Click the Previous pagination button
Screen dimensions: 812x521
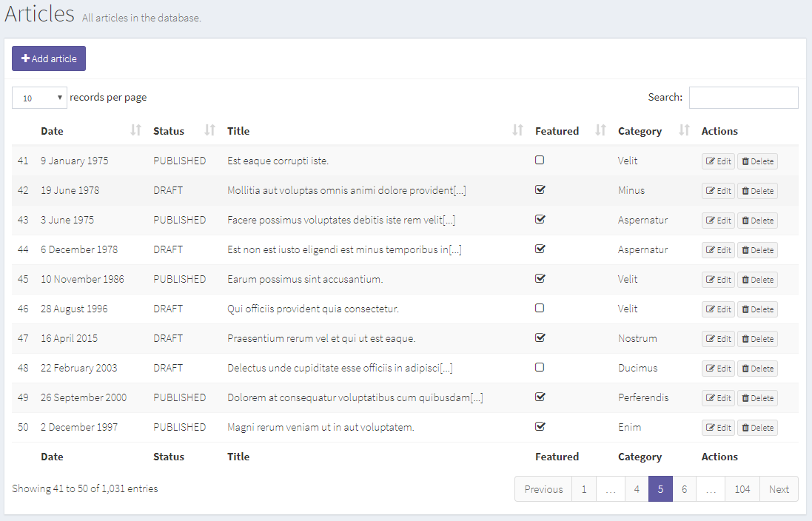coord(543,488)
